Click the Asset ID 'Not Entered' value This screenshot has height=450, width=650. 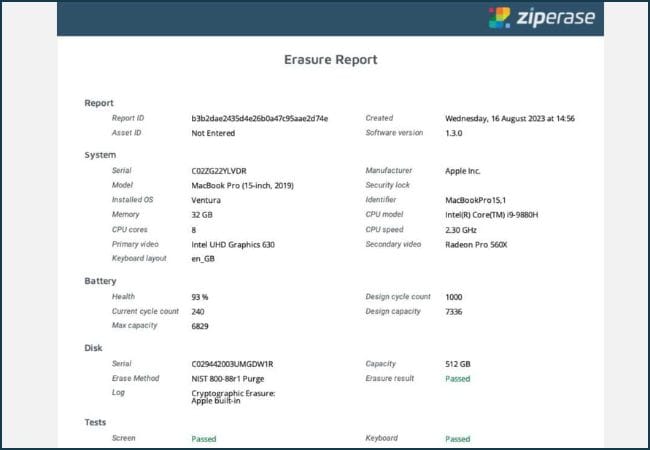[x=214, y=132]
